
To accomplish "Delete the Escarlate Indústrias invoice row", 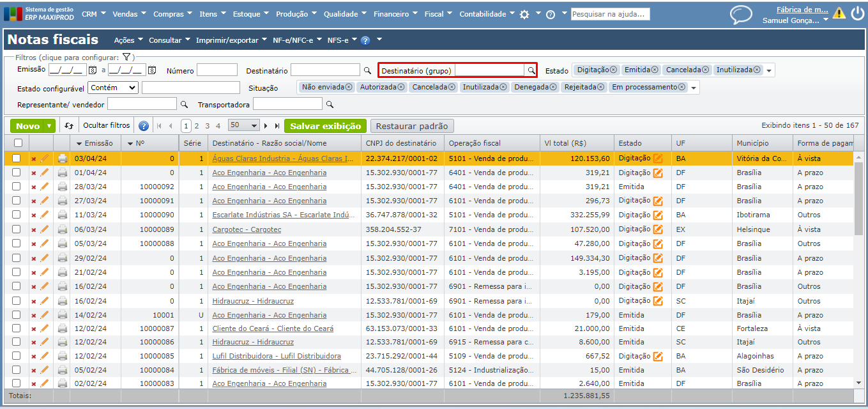I will tap(34, 215).
